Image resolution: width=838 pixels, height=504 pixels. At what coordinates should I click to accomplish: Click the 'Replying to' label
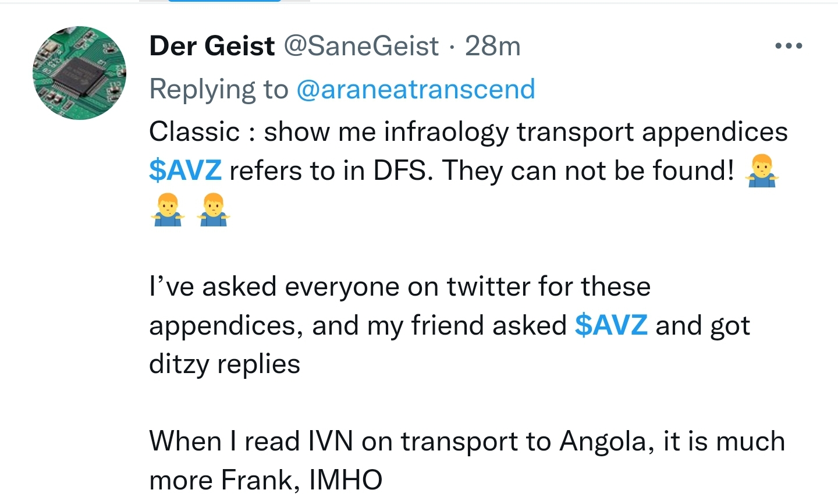point(219,90)
